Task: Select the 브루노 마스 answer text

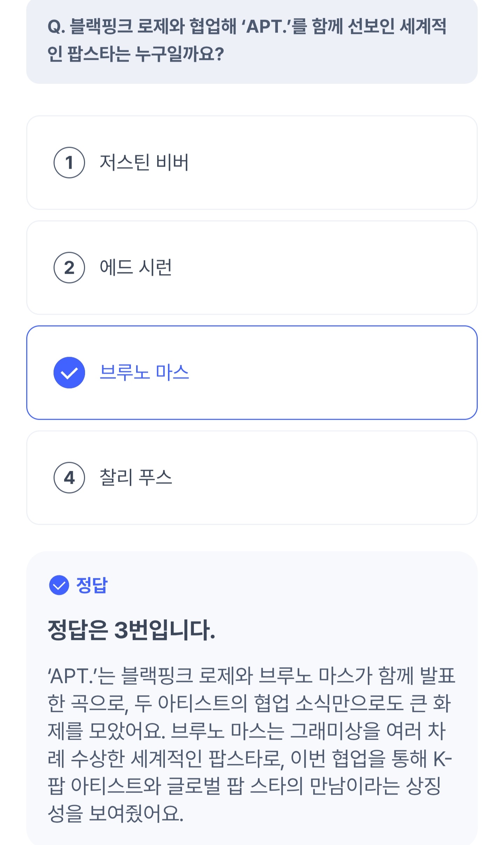Action: (x=144, y=372)
